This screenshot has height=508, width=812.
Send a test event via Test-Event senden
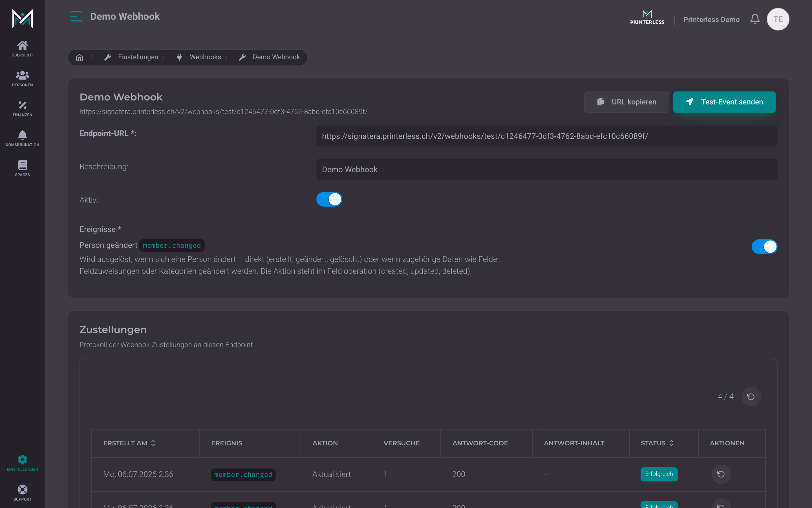pyautogui.click(x=724, y=102)
